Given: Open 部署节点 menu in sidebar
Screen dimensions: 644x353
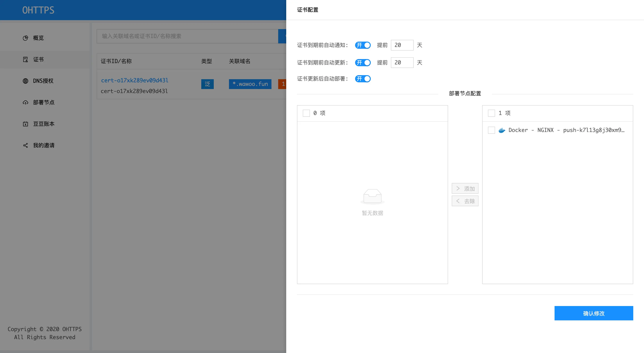Looking at the screenshot, I should [44, 102].
